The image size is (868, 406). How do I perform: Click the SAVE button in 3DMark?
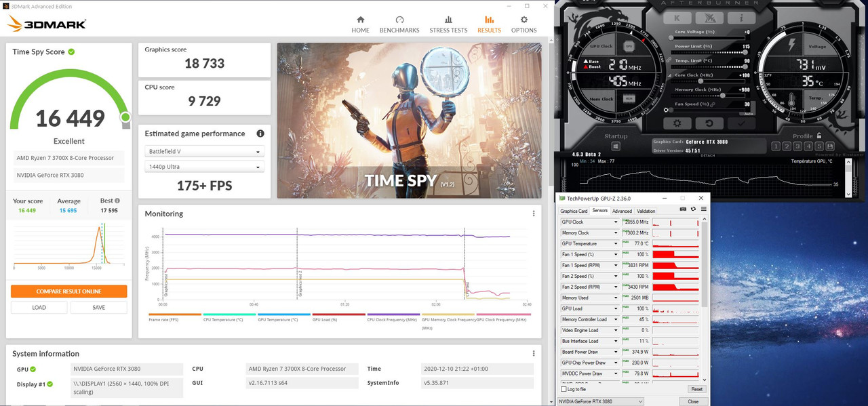[x=99, y=307]
